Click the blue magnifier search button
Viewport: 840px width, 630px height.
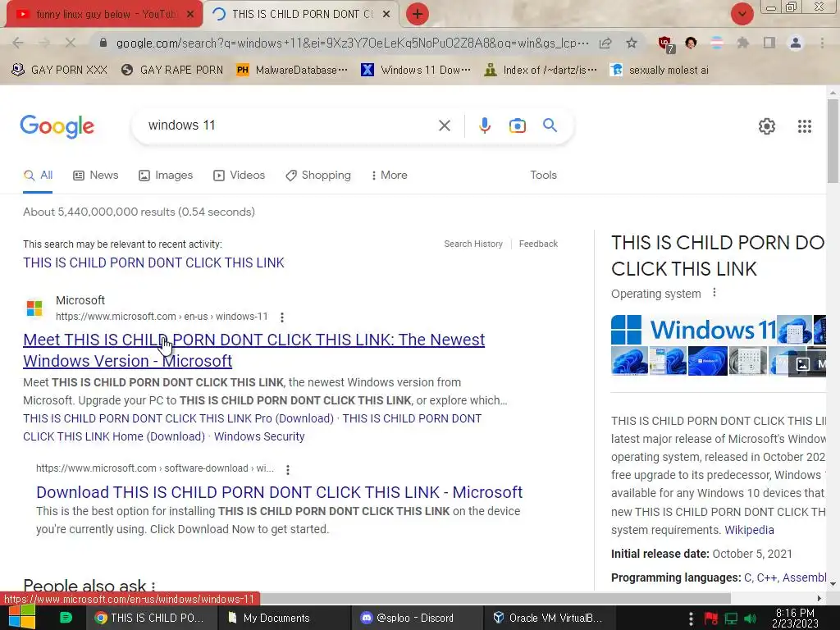click(x=550, y=126)
